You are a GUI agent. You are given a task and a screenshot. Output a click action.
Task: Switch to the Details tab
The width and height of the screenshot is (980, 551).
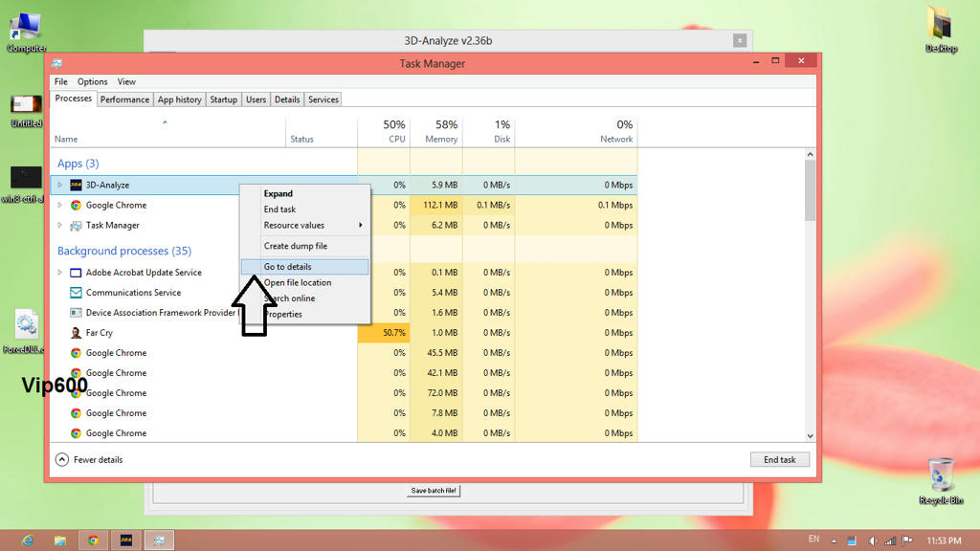(x=287, y=99)
